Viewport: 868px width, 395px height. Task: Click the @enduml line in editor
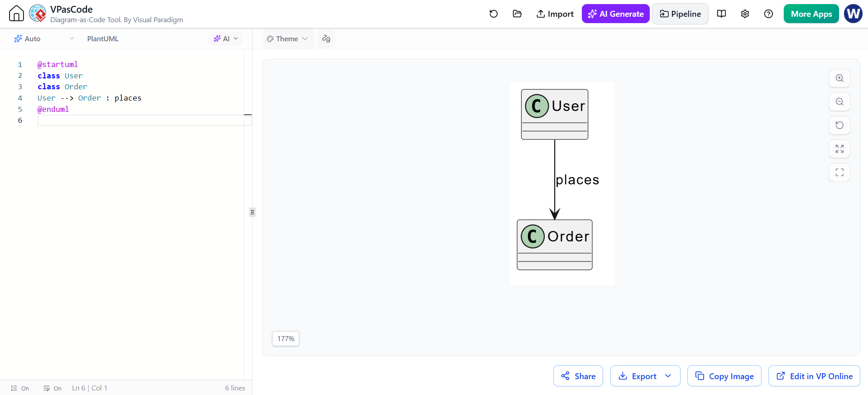tap(53, 109)
